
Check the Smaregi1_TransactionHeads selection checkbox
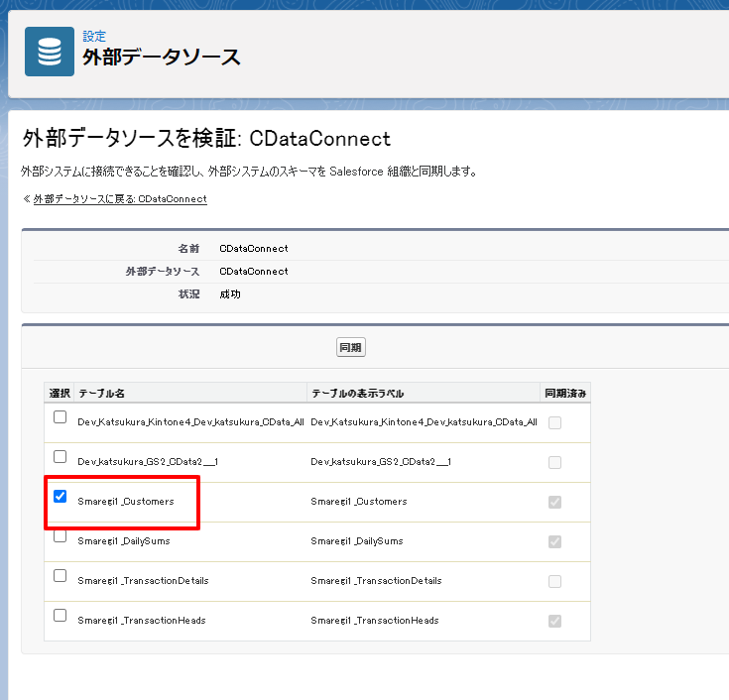(x=60, y=615)
